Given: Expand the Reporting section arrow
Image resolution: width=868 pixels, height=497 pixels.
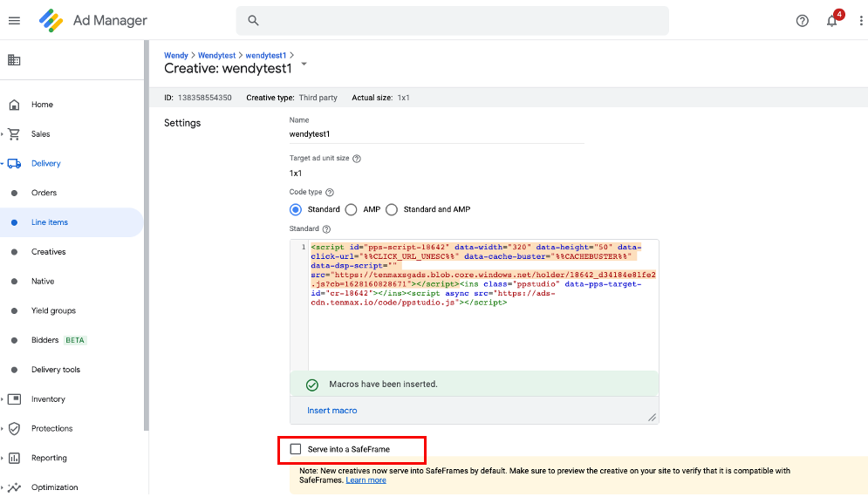Looking at the screenshot, I should point(3,458).
